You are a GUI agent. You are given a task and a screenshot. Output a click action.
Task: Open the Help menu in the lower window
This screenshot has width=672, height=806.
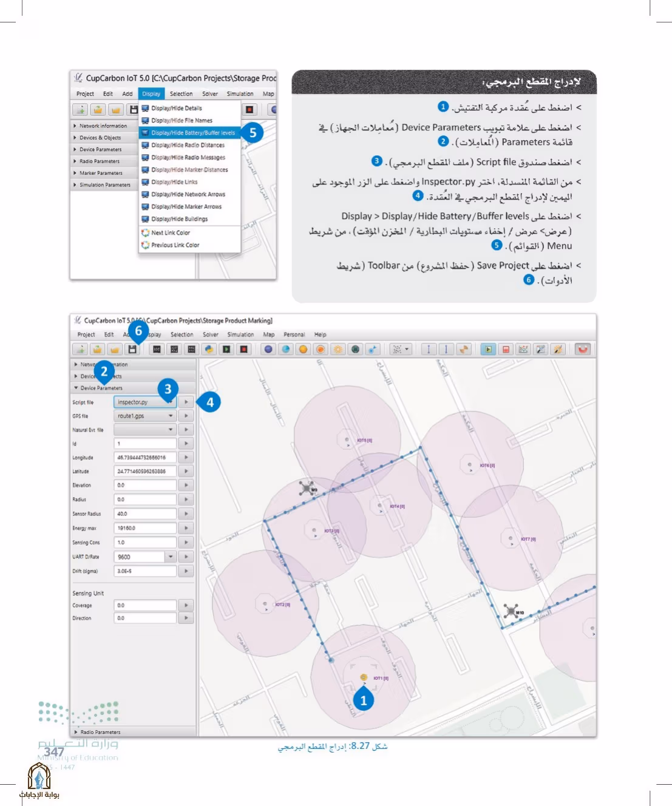click(x=321, y=334)
